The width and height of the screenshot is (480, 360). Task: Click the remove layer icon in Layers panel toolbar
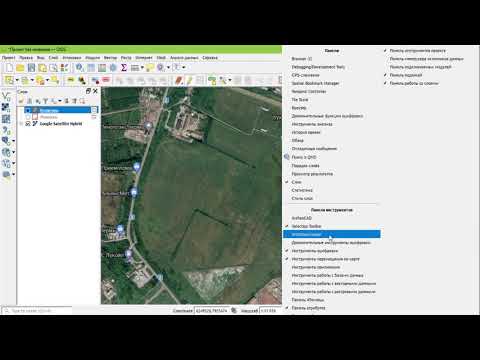click(x=82, y=101)
